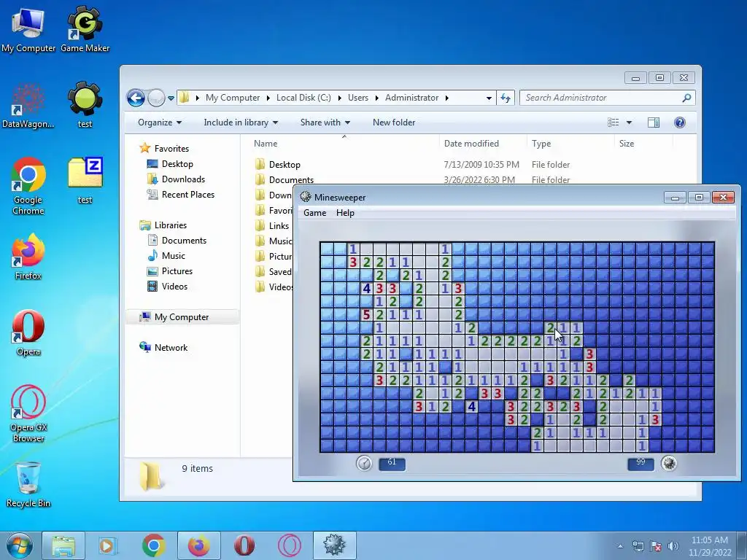Sort by the Date modified column header

click(x=471, y=144)
